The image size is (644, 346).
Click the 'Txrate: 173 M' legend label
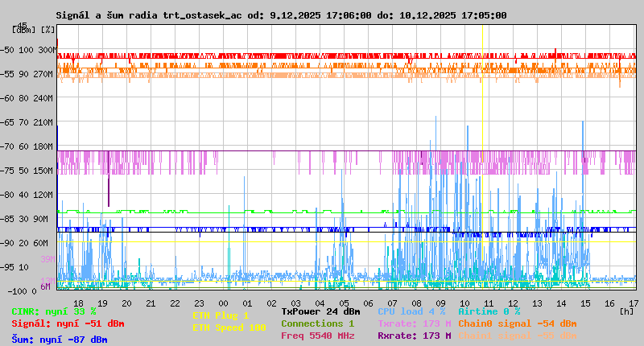coord(415,323)
